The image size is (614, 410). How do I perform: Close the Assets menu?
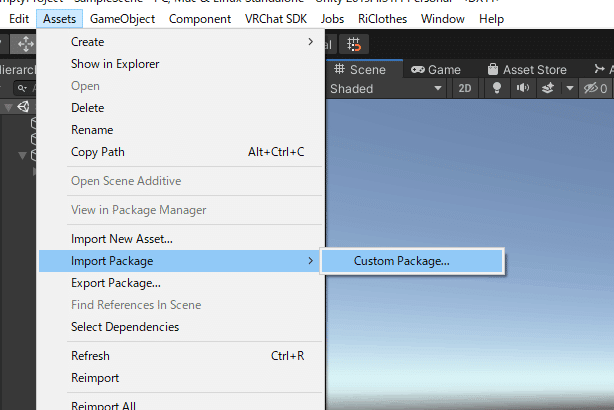60,19
